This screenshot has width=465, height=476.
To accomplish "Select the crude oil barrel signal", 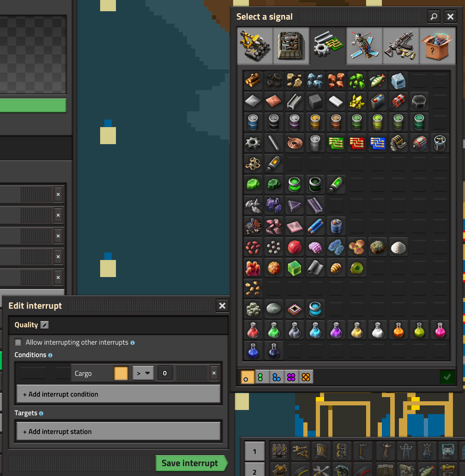I will pyautogui.click(x=274, y=122).
